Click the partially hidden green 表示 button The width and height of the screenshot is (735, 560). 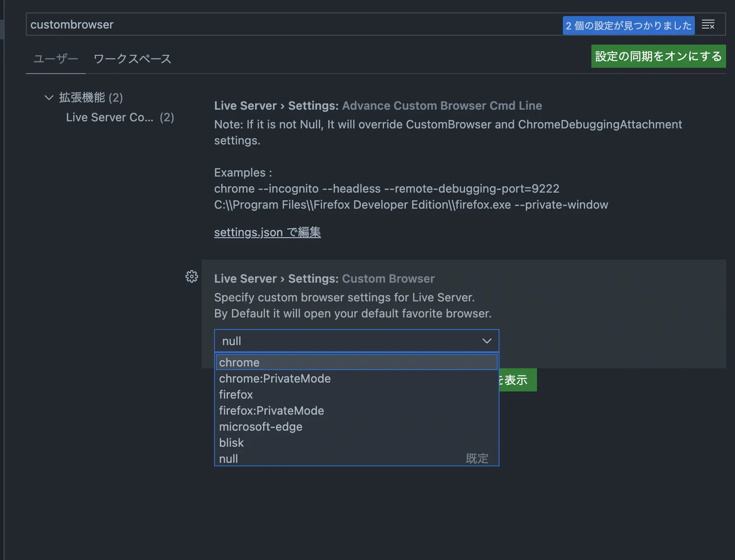[x=517, y=380]
